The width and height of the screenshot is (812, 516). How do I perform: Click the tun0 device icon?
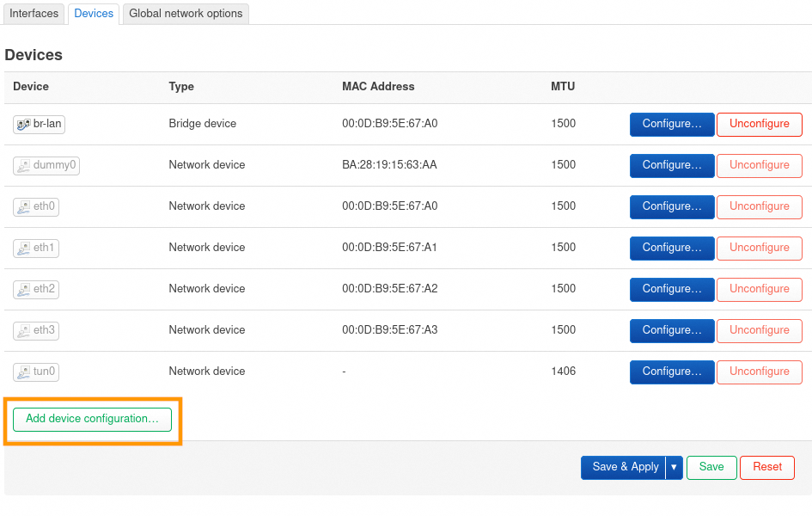click(x=23, y=372)
